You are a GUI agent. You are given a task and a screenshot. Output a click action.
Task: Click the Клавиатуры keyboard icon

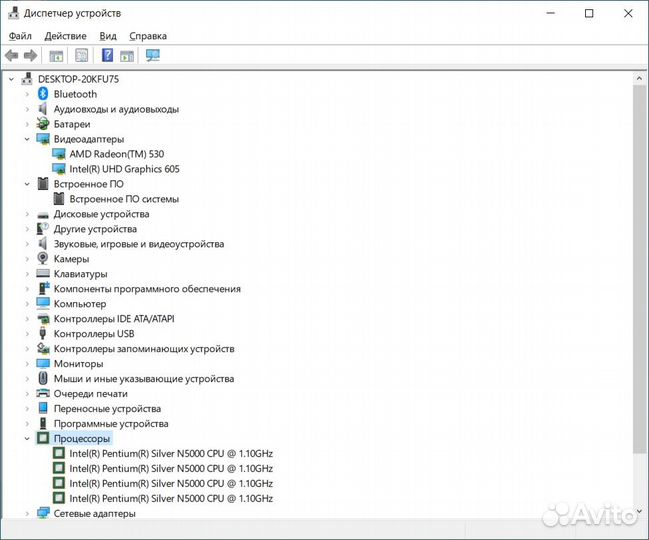click(x=43, y=274)
